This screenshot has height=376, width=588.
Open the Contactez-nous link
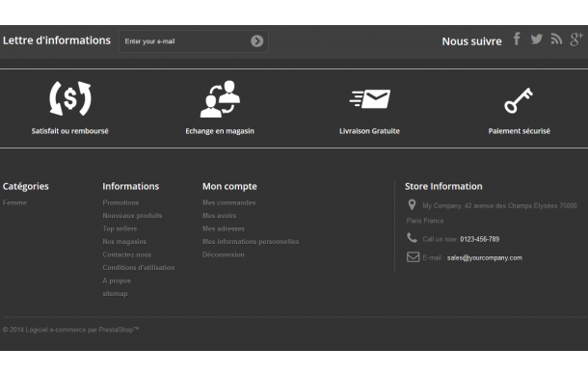(127, 255)
